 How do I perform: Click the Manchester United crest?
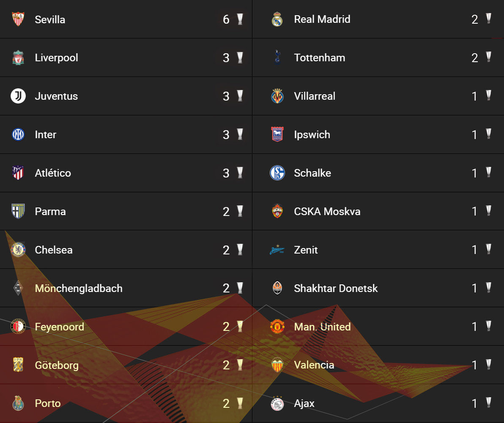tap(277, 327)
